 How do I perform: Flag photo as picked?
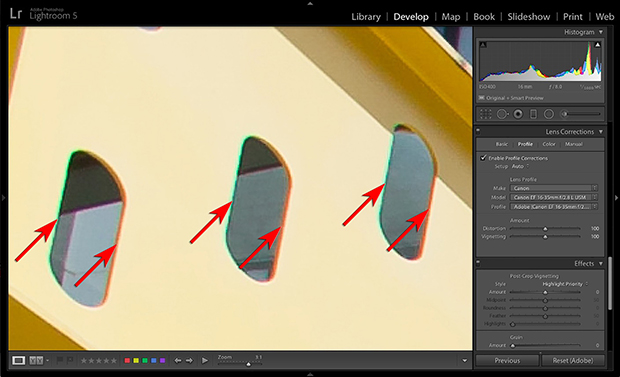[60, 360]
